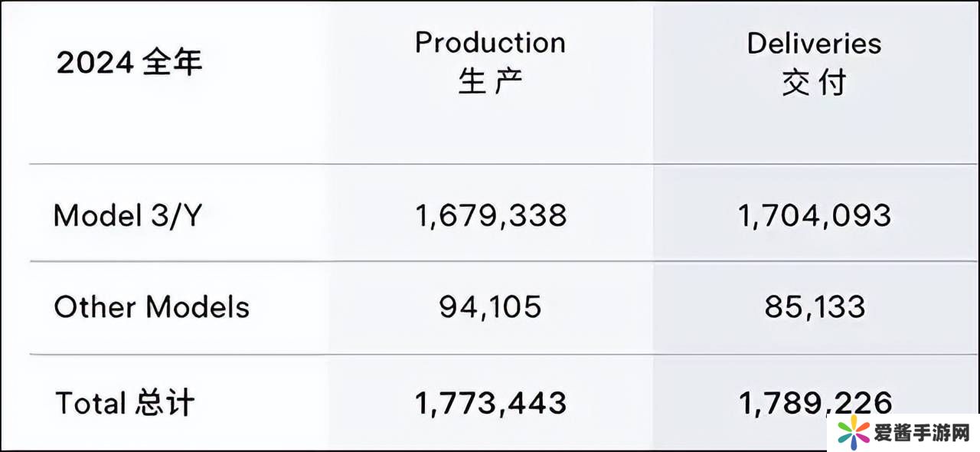Click total deliveries value 1,789,226

tap(815, 402)
